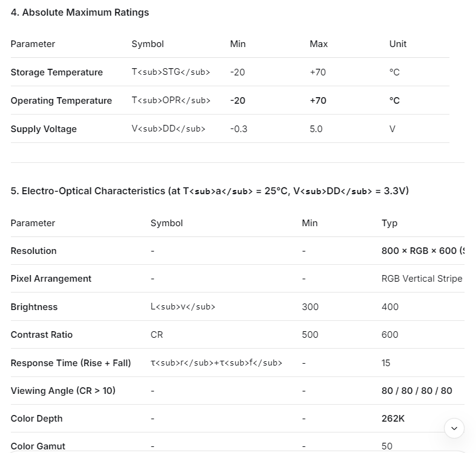This screenshot has width=476, height=453.
Task: Select the Operating Temperature row label
Action: click(x=61, y=101)
